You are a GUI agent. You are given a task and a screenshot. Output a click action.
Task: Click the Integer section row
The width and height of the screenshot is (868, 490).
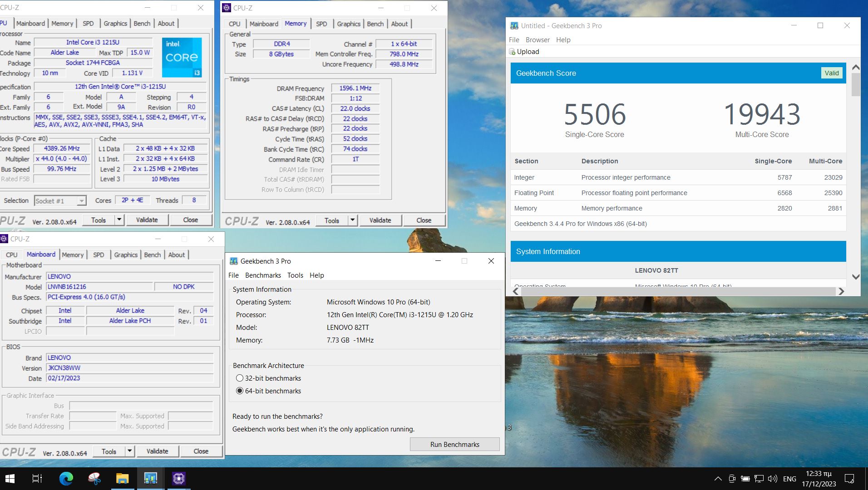coord(678,177)
